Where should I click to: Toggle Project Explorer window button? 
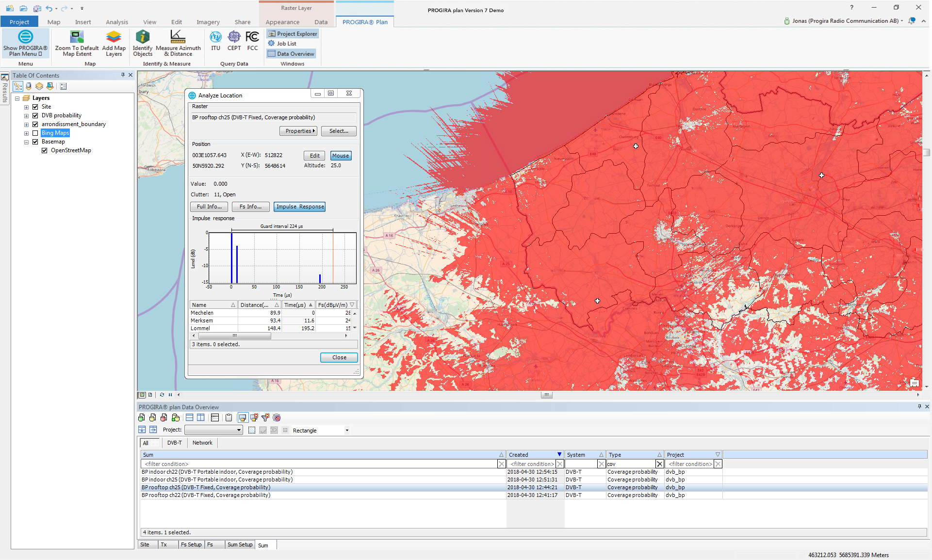click(x=293, y=34)
